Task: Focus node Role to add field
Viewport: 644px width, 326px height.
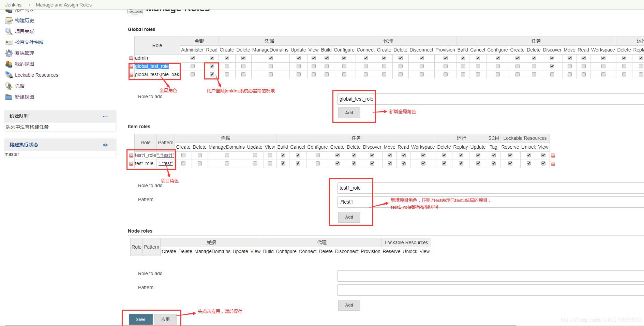Action: pos(491,276)
